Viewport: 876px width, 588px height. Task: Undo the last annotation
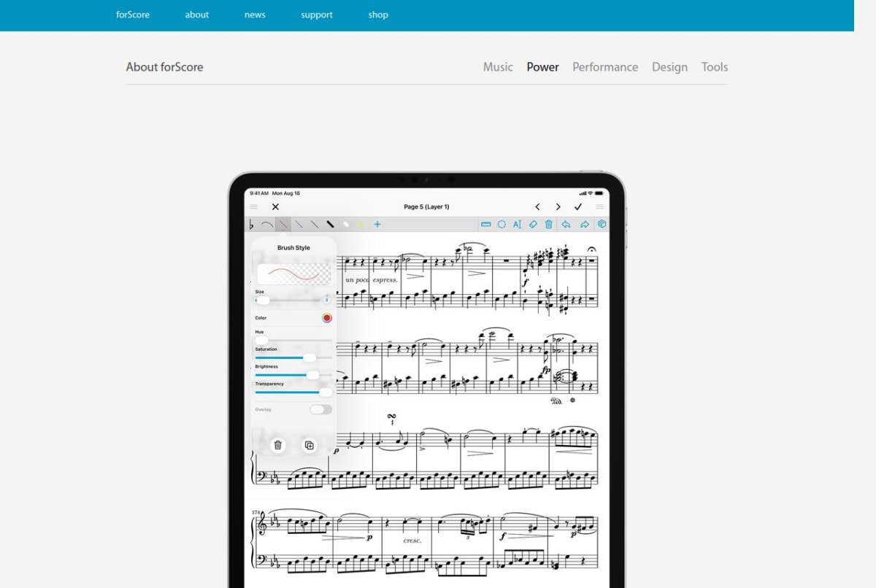point(566,225)
